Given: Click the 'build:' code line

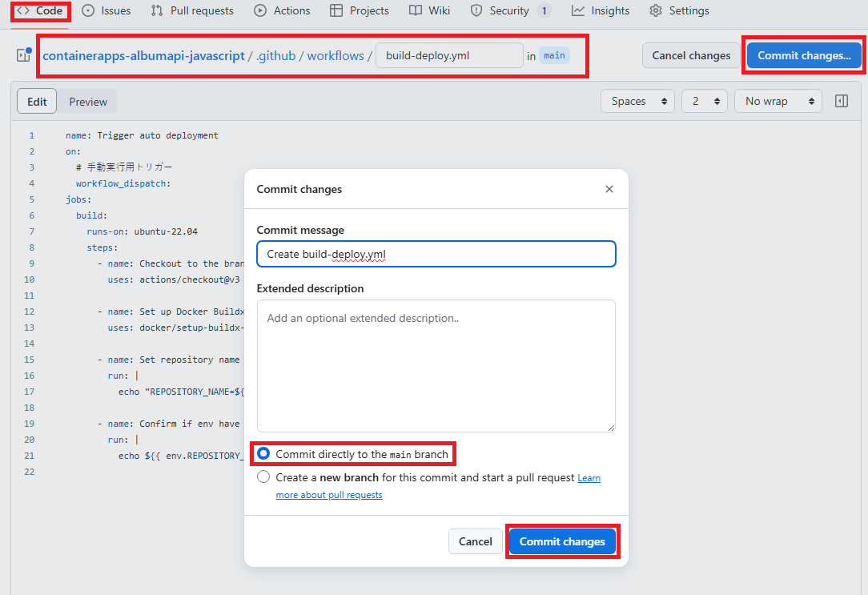Looking at the screenshot, I should pyautogui.click(x=91, y=215).
